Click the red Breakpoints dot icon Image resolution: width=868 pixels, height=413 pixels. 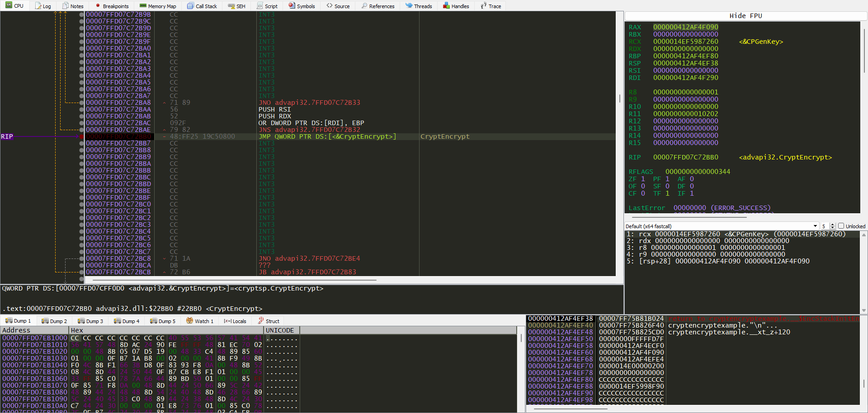click(x=98, y=6)
